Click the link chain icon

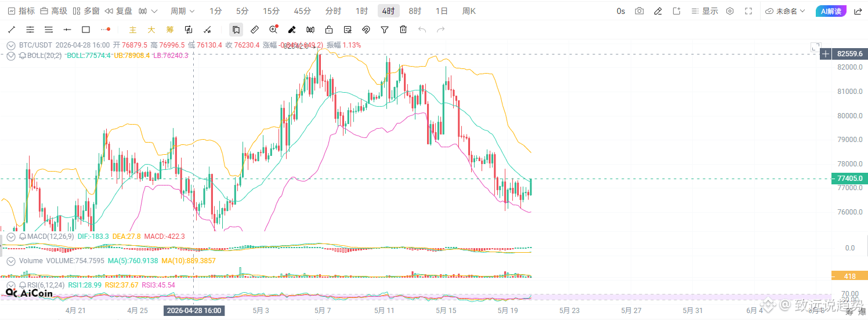point(366,30)
